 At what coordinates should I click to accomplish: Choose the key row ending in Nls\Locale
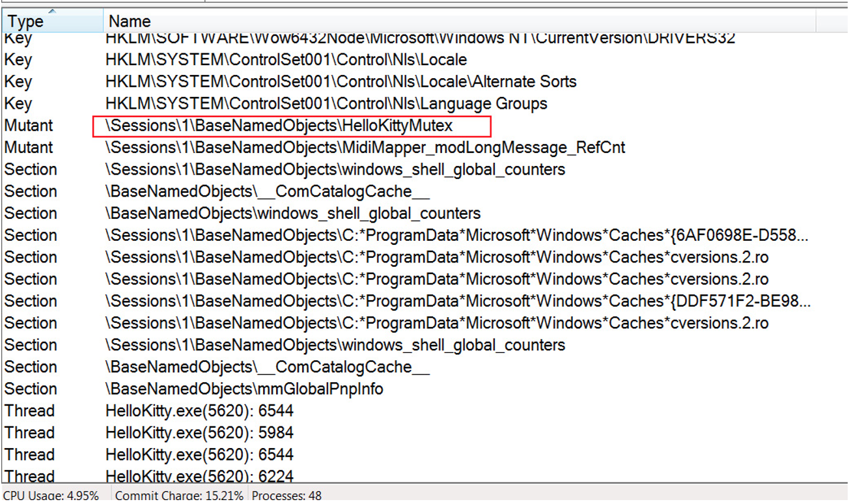(286, 60)
